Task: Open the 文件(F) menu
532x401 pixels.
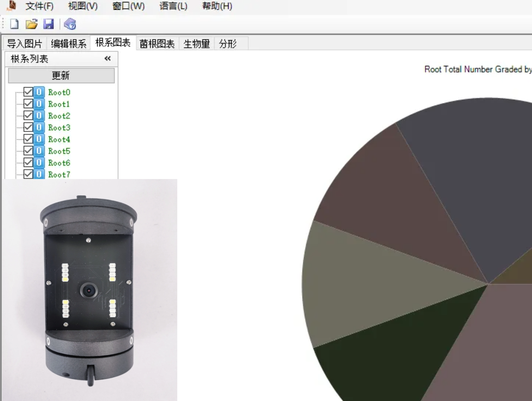Action: click(x=39, y=6)
